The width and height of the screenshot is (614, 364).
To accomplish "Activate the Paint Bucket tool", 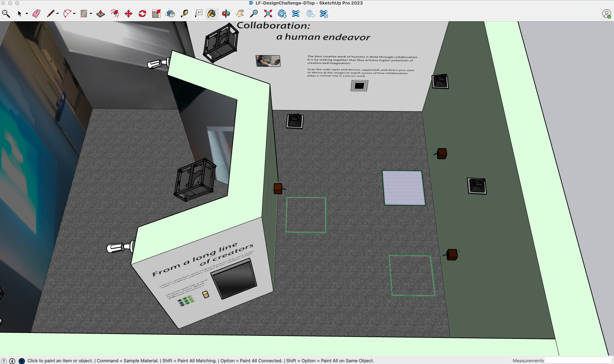I will pos(211,14).
